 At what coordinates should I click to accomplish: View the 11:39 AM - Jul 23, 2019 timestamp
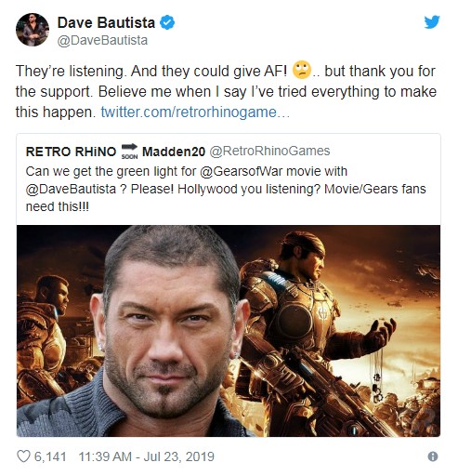146,456
